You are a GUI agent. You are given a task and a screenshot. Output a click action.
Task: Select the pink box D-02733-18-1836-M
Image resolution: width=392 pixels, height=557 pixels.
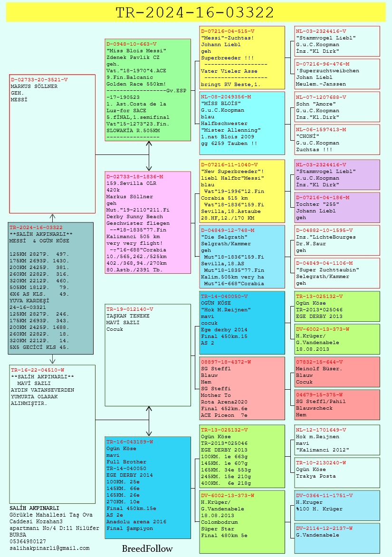(x=148, y=223)
